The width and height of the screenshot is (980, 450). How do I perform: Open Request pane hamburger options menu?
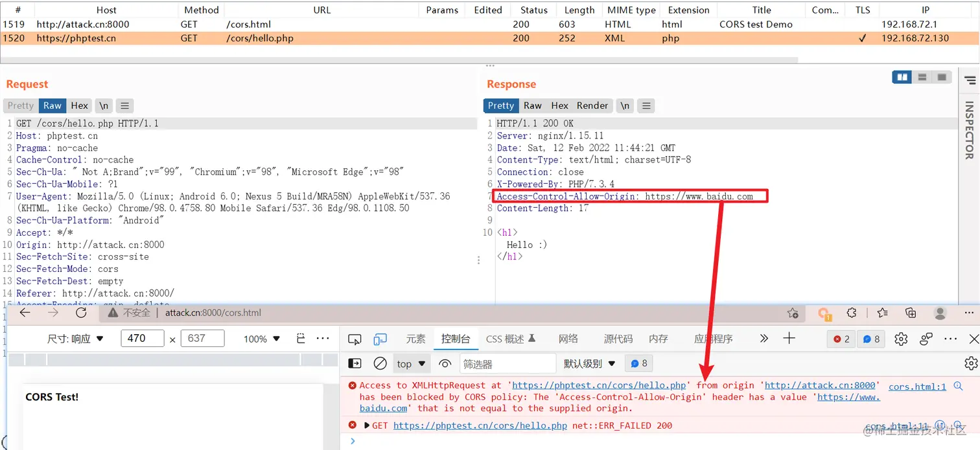(x=125, y=106)
